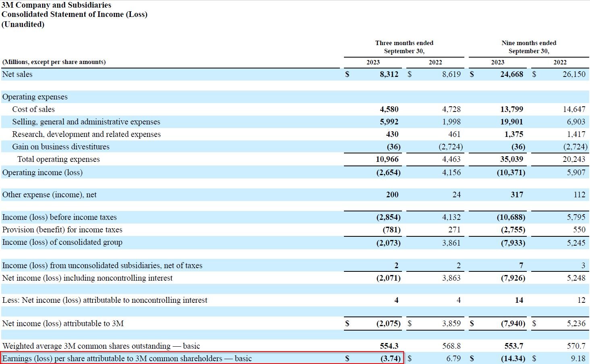Select research expenses value 430
Viewport: 590px width, 364px height.
[x=392, y=134]
